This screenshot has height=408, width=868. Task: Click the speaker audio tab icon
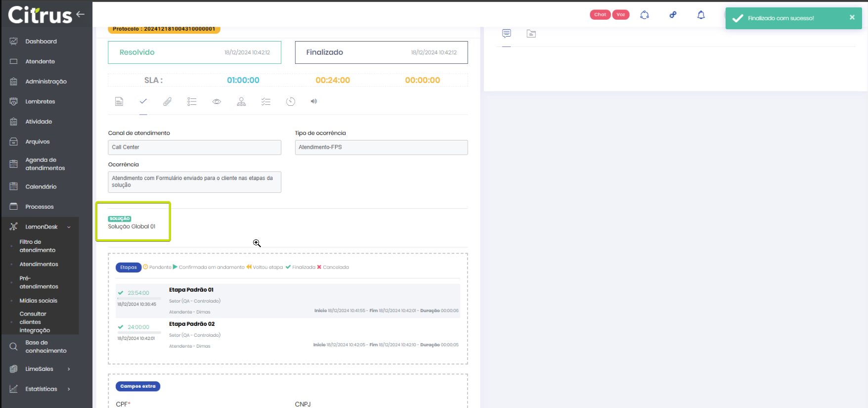(313, 101)
